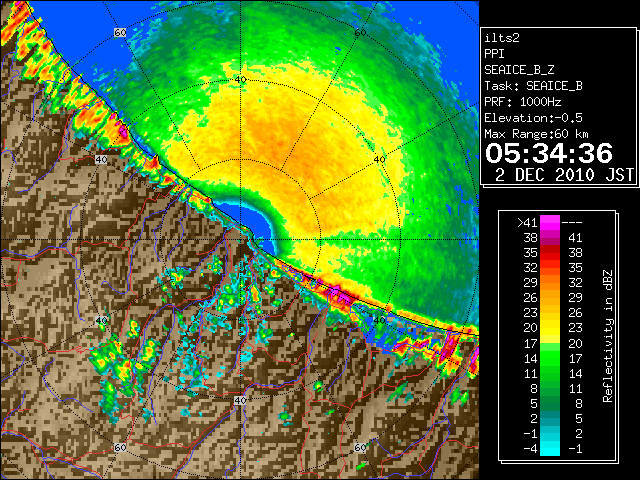Select the northeast 60 km ring label

[x=360, y=33]
